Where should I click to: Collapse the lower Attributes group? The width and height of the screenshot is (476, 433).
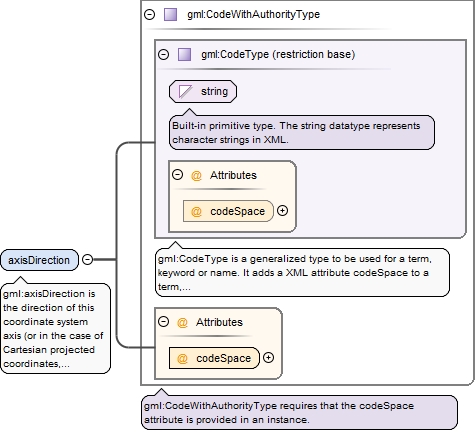pos(163,322)
